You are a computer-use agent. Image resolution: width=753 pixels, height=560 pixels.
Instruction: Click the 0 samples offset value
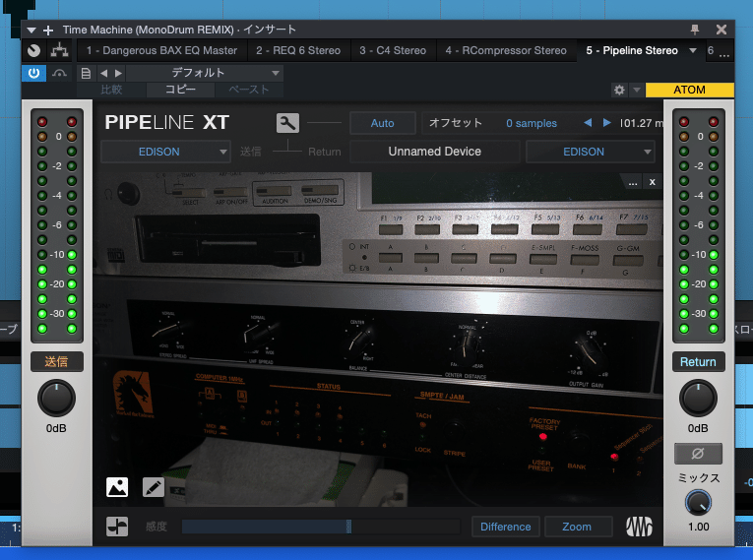click(532, 123)
